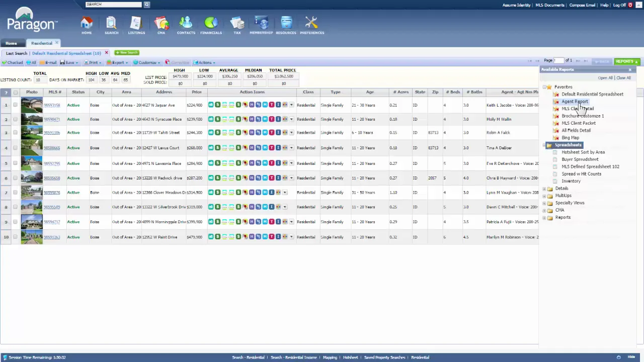
Task: Open the Actions dropdown in the toolbar
Action: (x=204, y=62)
